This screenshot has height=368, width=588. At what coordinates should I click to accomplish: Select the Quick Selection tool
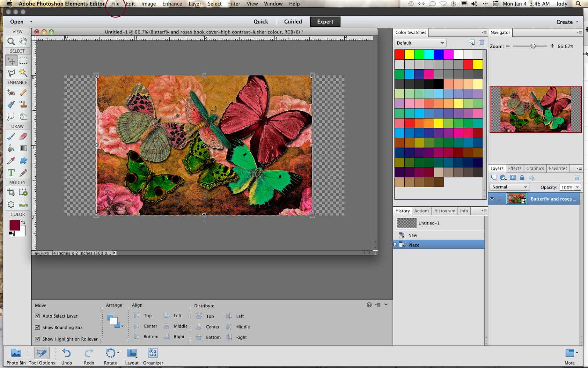pos(23,73)
